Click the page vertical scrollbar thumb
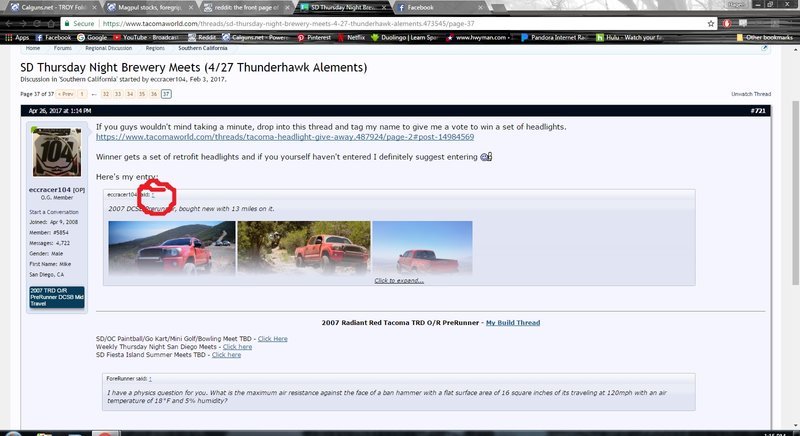 tap(795, 193)
